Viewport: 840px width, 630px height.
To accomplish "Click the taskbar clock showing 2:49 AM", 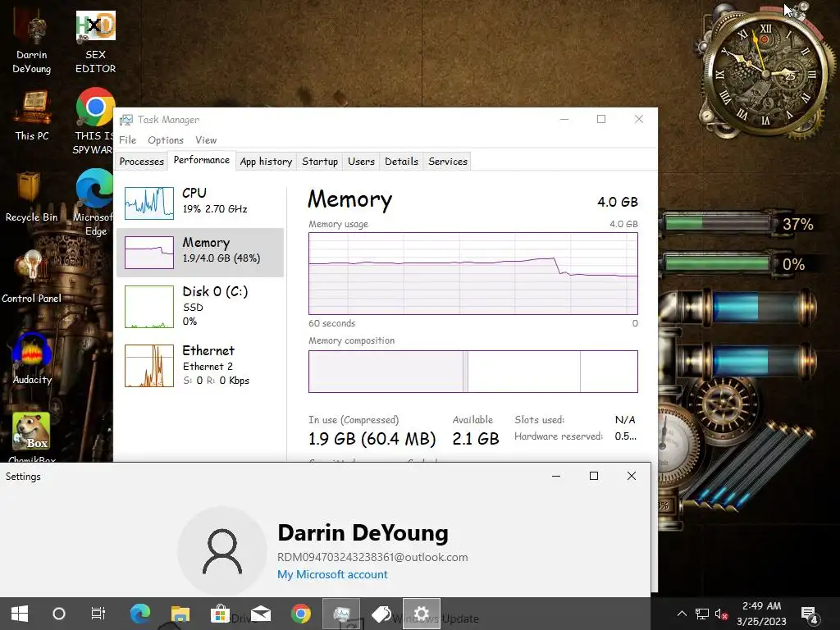I will (x=761, y=614).
